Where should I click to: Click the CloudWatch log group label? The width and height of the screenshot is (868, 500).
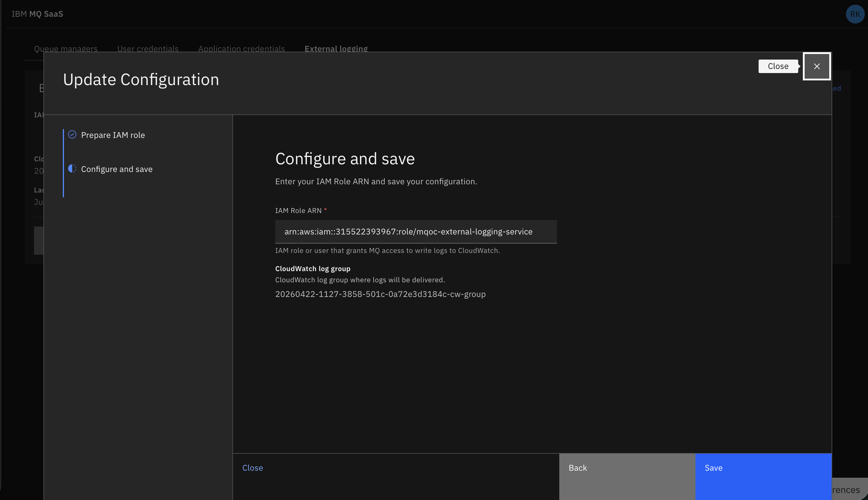coord(313,268)
